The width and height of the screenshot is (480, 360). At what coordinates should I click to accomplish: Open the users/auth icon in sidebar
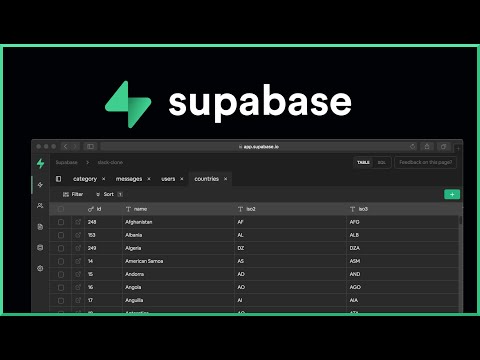(40, 206)
